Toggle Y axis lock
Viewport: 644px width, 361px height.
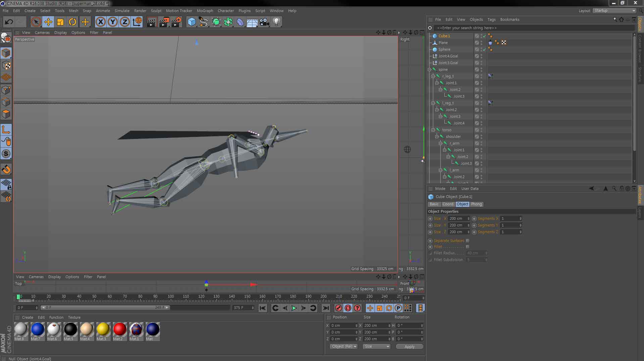[x=113, y=22]
